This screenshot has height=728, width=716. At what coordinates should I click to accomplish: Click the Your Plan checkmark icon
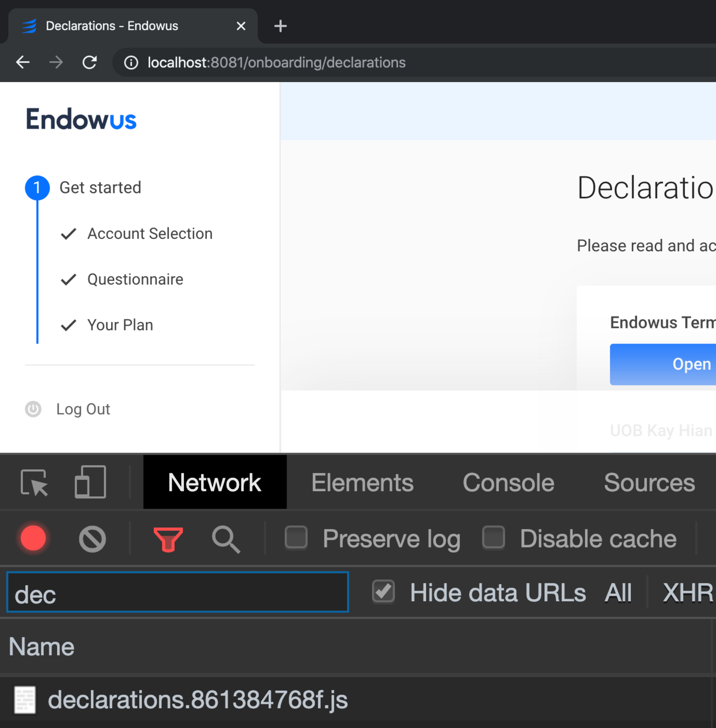coord(69,326)
